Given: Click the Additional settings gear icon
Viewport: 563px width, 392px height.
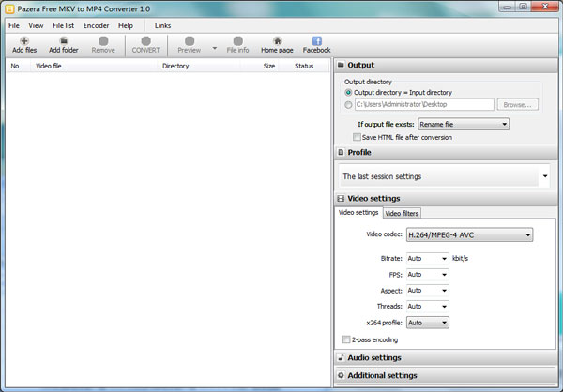Looking at the screenshot, I should pos(341,375).
